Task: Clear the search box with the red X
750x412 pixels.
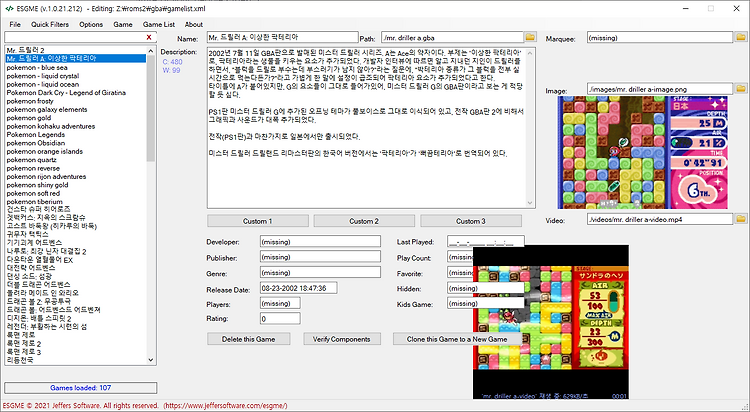Action: click(149, 37)
